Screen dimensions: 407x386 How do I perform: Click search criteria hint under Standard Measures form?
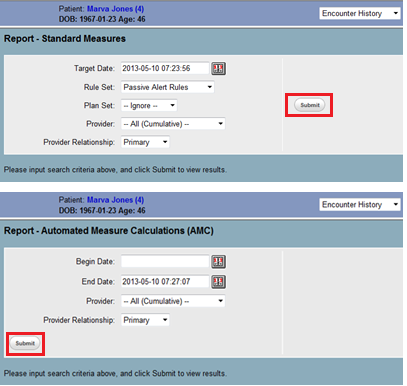[x=115, y=170]
